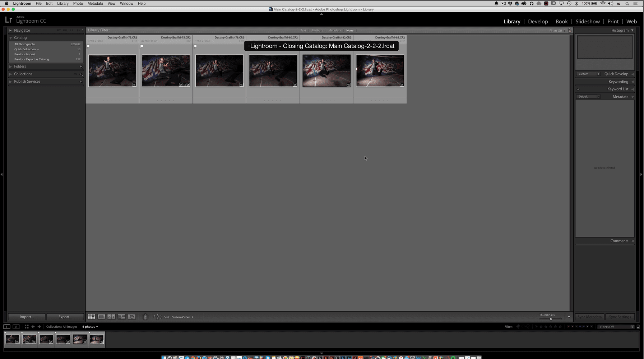Image resolution: width=644 pixels, height=359 pixels.
Task: Activate Survey view
Action: click(122, 317)
